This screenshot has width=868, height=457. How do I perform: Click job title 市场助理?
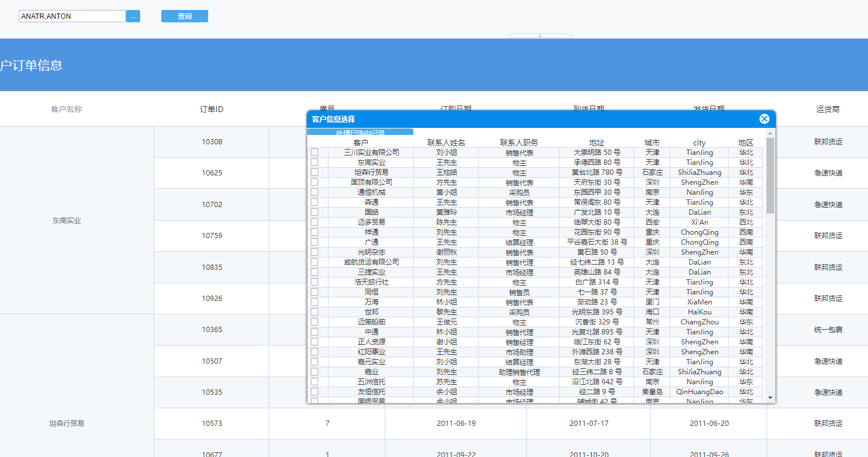[x=519, y=352]
